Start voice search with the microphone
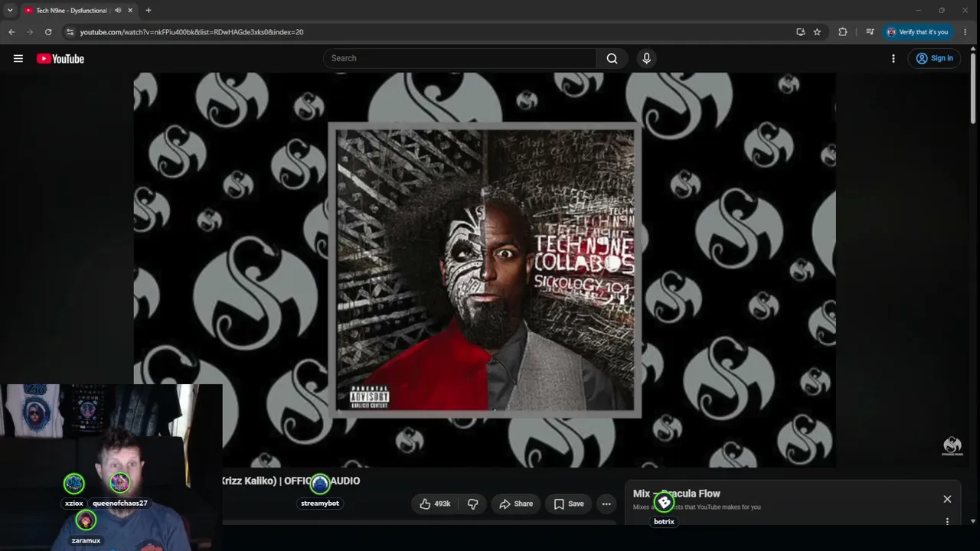980x551 pixels. (x=647, y=58)
